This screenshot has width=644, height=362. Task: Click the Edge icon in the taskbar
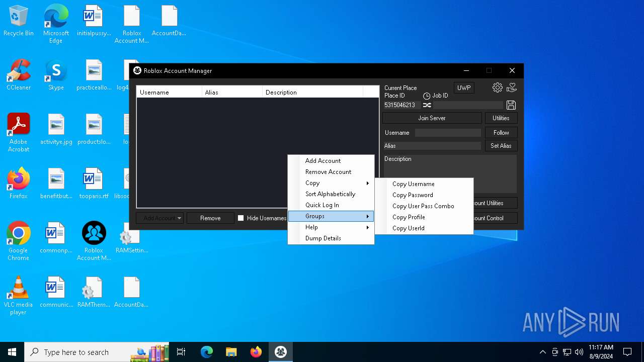click(x=207, y=352)
